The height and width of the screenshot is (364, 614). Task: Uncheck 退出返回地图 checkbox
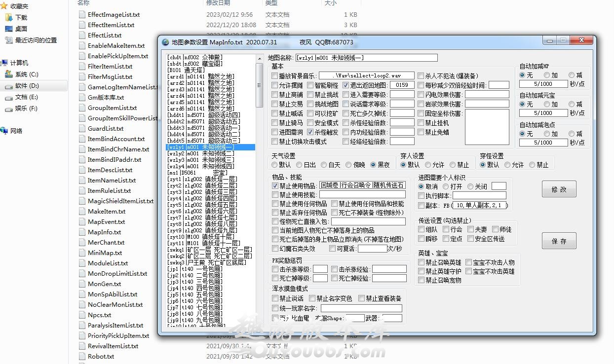(346, 85)
